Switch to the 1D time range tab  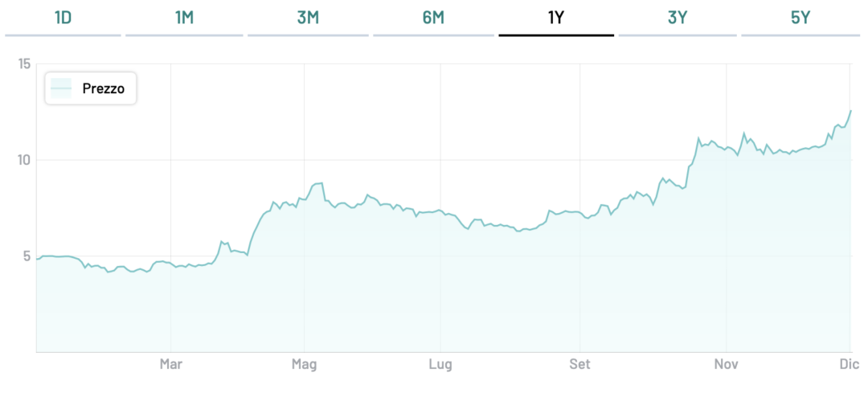click(x=63, y=18)
